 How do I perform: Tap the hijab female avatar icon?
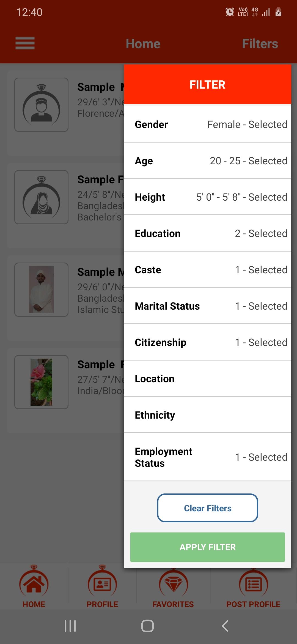[x=41, y=197]
